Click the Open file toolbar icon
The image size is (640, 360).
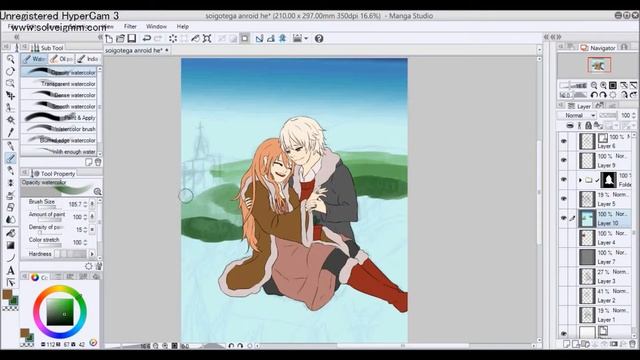120,39
